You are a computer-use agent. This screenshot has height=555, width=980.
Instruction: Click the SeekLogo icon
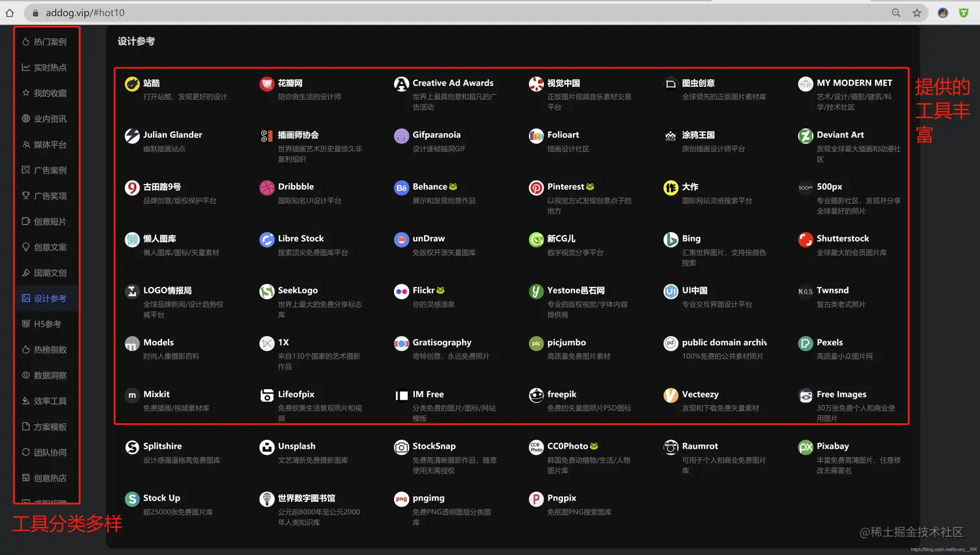pyautogui.click(x=267, y=291)
